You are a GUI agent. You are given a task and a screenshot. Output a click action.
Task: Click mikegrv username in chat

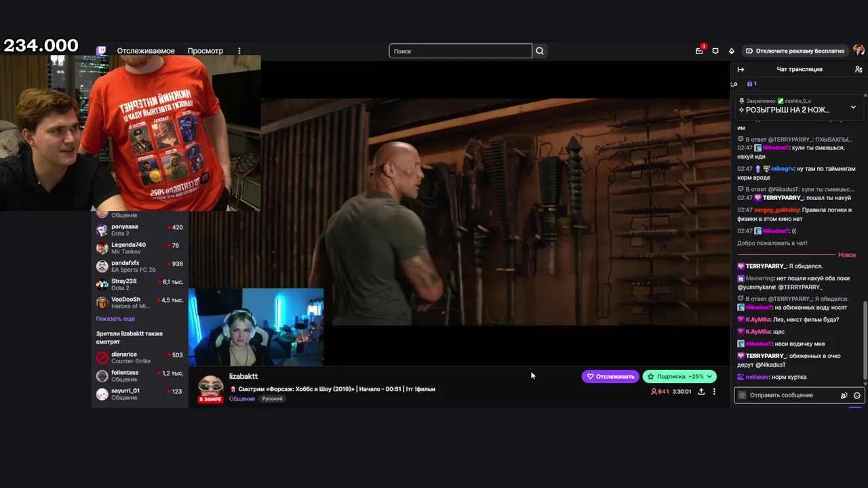(782, 169)
